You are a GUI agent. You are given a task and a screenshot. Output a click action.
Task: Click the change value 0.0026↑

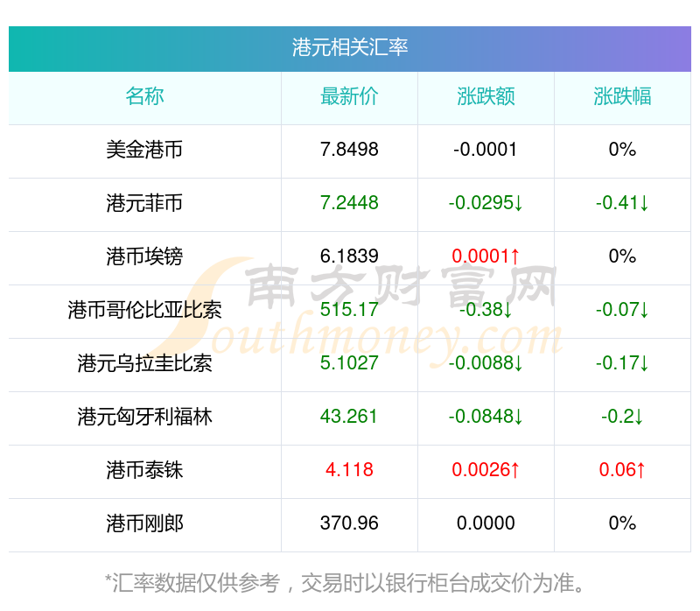[486, 470]
